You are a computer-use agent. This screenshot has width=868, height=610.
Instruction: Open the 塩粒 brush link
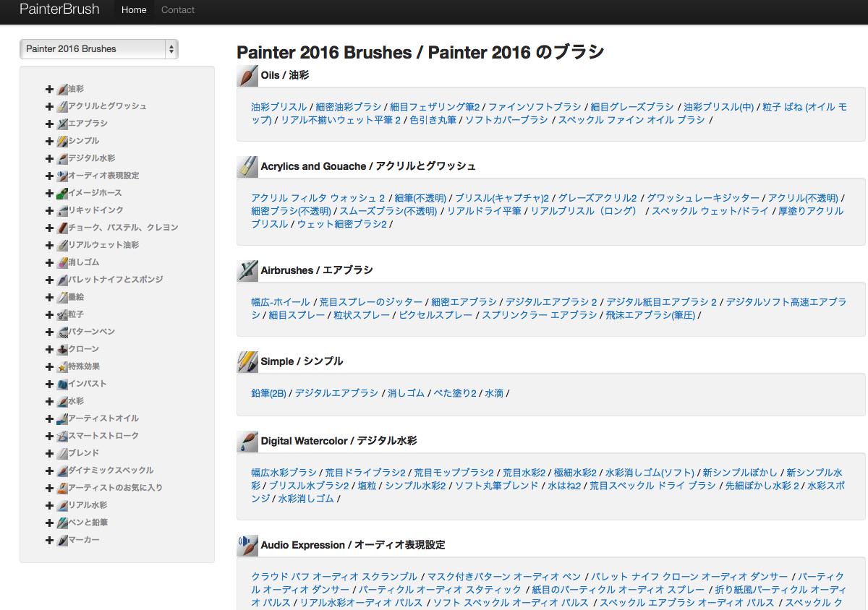[367, 486]
